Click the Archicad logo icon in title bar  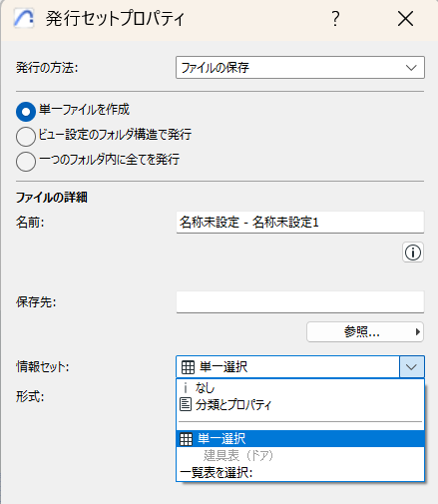point(24,18)
